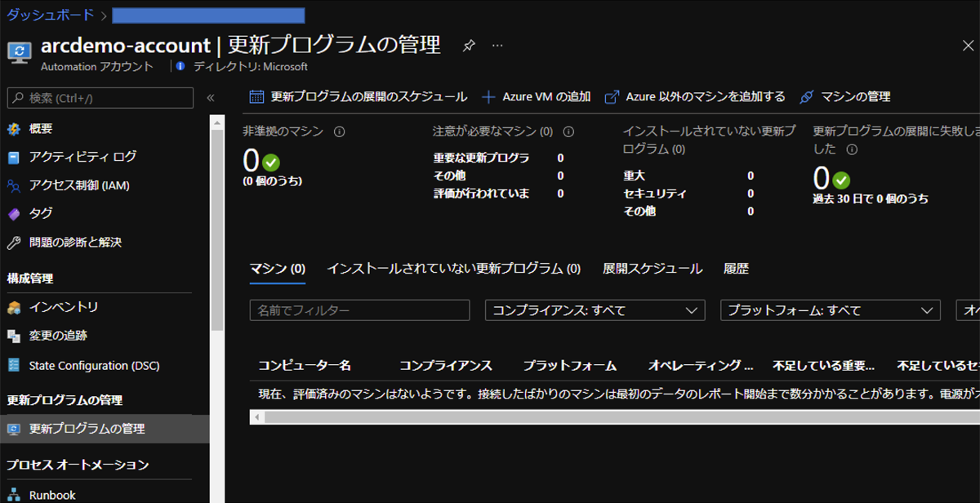The width and height of the screenshot is (980, 503).
Task: Click the Automation account icon beside arcdemo-account
Action: 19,51
